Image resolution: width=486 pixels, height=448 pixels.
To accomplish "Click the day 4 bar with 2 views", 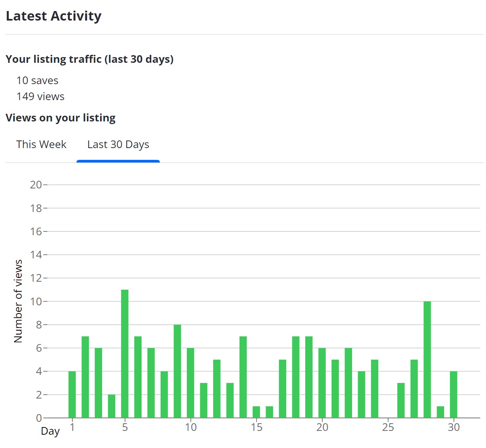I will click(112, 406).
